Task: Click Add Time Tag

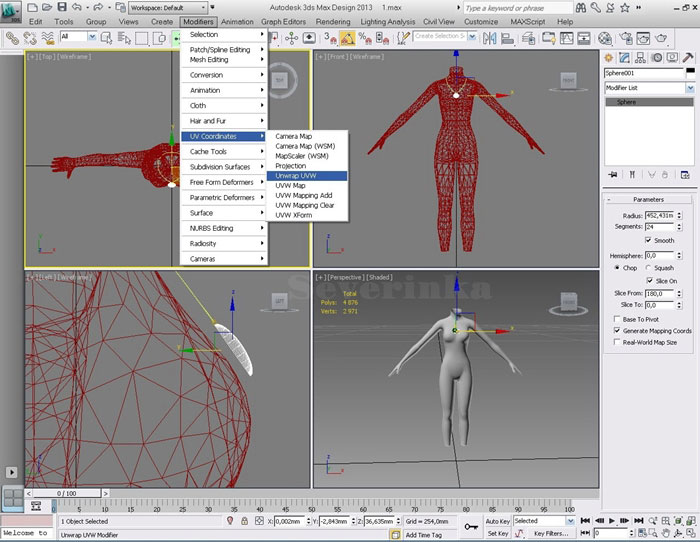Action: click(x=423, y=534)
